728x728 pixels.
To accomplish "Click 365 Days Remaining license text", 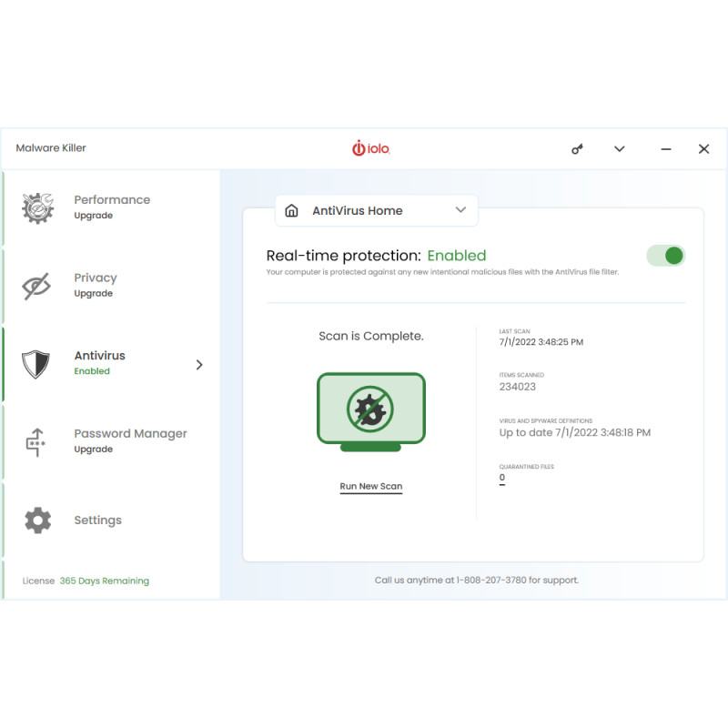I will [105, 581].
